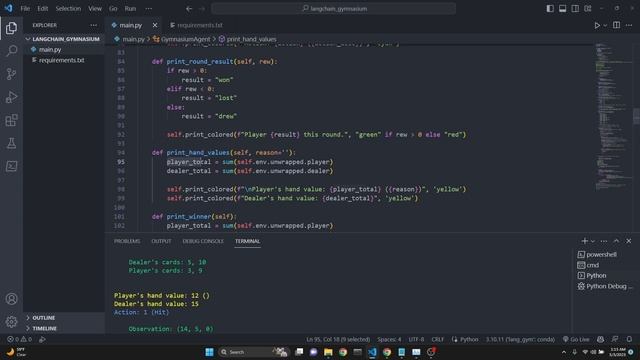Image resolution: width=640 pixels, height=360 pixels.
Task: Open the File menu
Action: 25,9
